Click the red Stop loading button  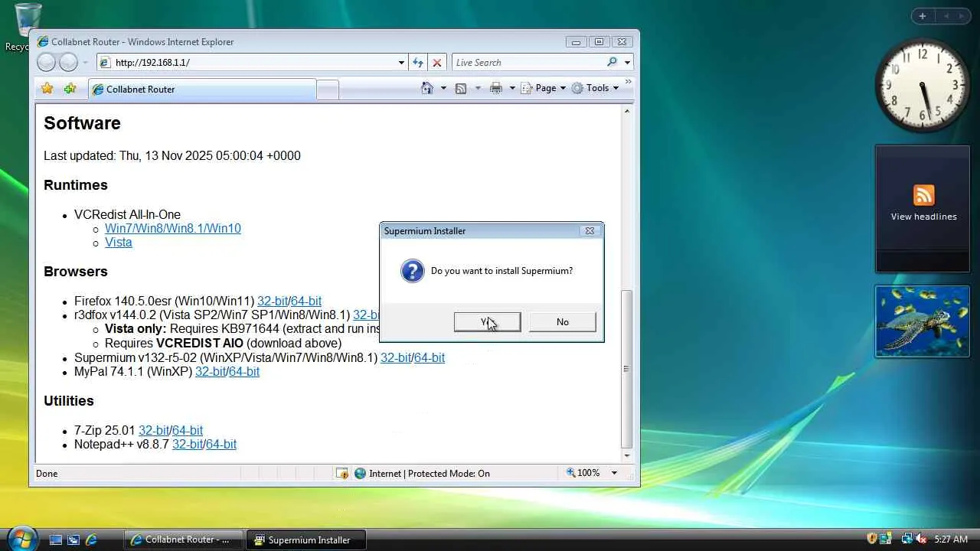[x=436, y=63]
